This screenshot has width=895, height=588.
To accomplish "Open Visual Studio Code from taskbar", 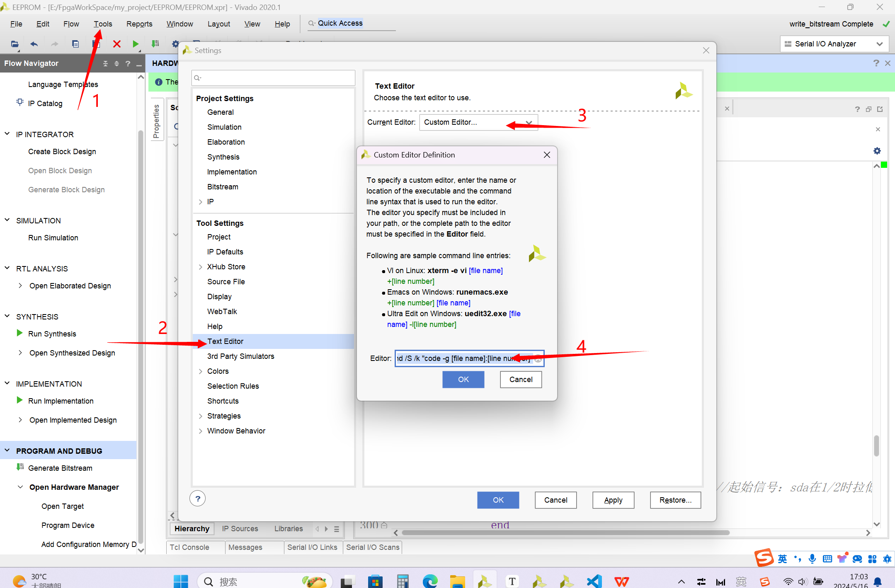I will 594,581.
